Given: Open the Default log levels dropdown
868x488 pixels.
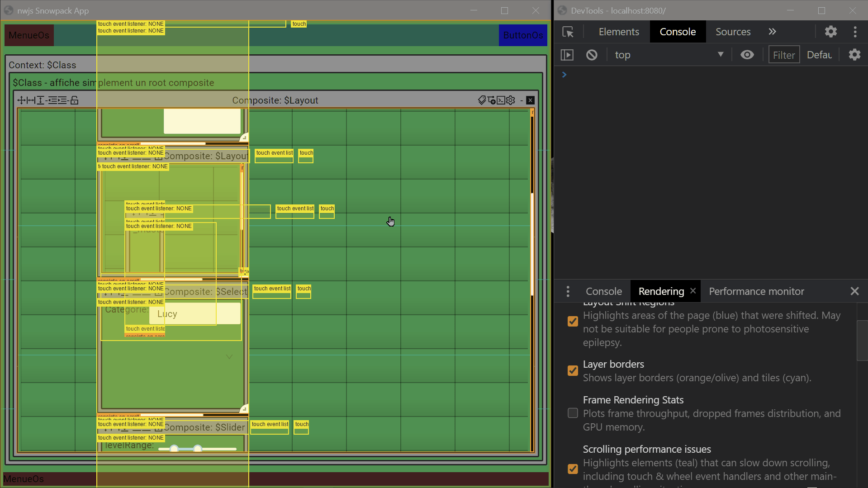Looking at the screenshot, I should click(x=819, y=55).
